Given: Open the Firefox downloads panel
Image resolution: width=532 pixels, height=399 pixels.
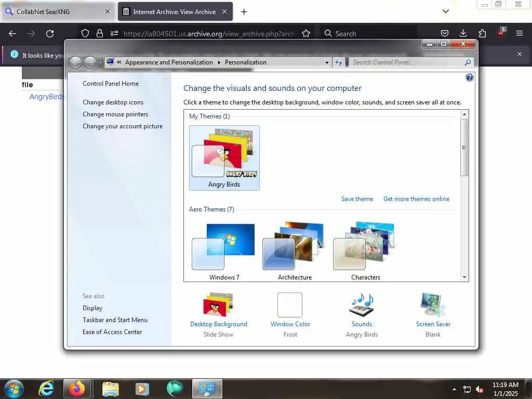Looking at the screenshot, I should click(463, 33).
